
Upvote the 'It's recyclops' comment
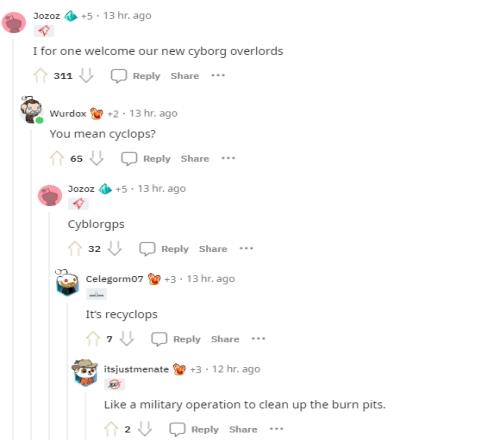point(93,339)
